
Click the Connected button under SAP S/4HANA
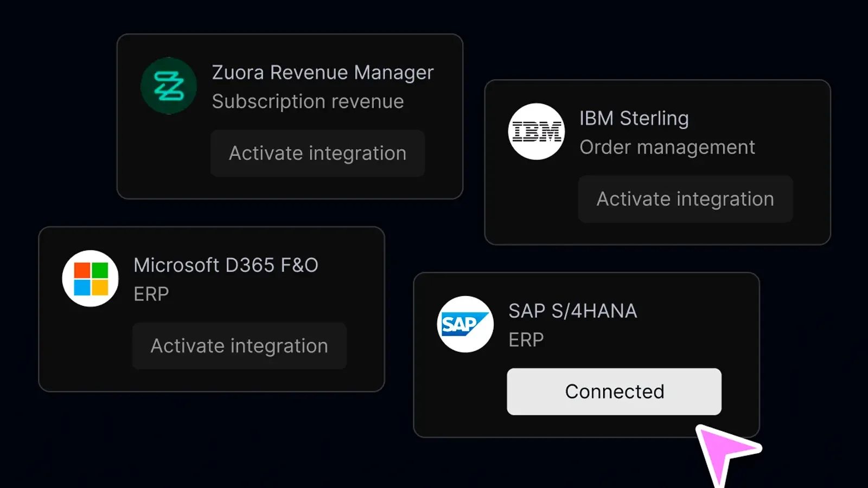(x=614, y=391)
